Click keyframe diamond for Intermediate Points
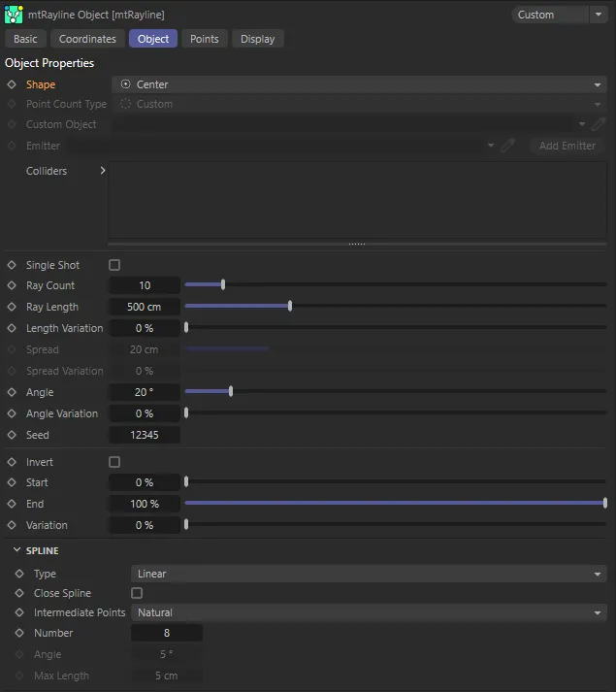 (x=19, y=612)
